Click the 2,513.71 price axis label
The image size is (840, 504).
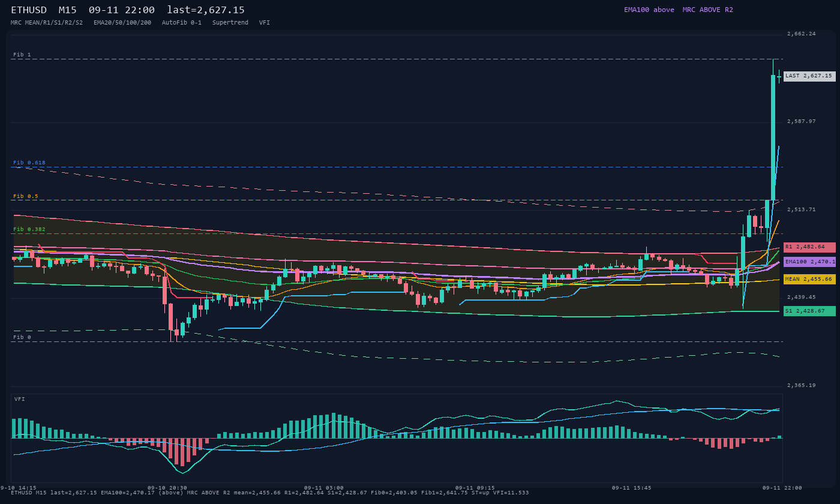[x=802, y=209]
